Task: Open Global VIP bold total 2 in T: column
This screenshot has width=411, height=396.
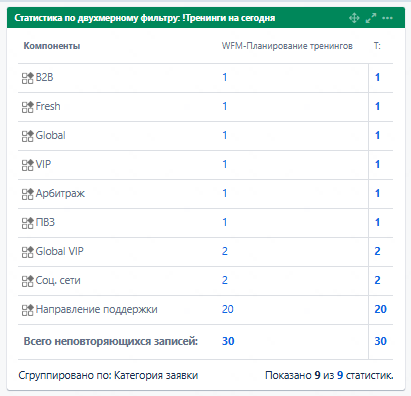Action: (x=377, y=251)
